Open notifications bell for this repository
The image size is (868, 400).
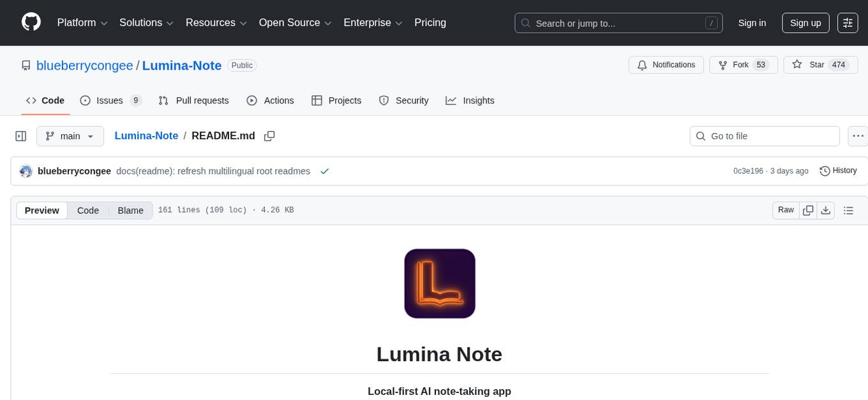pos(666,65)
